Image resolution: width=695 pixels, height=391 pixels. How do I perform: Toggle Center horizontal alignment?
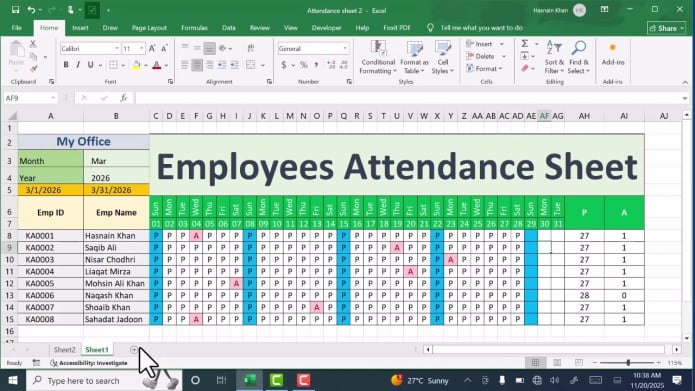click(x=197, y=65)
